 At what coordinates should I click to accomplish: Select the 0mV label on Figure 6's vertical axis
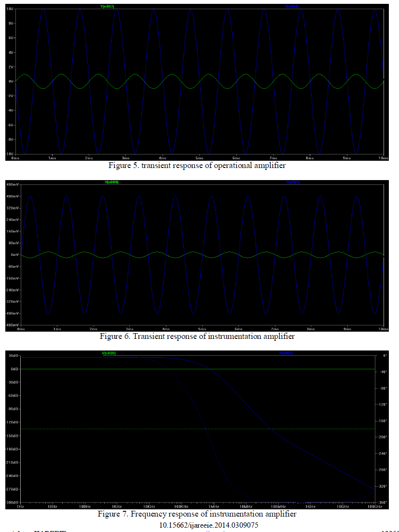(13, 255)
